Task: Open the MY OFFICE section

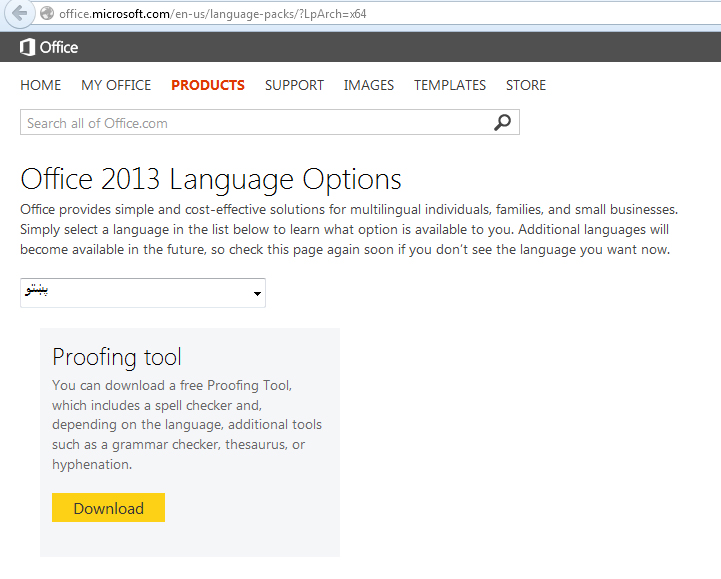Action: tap(116, 85)
